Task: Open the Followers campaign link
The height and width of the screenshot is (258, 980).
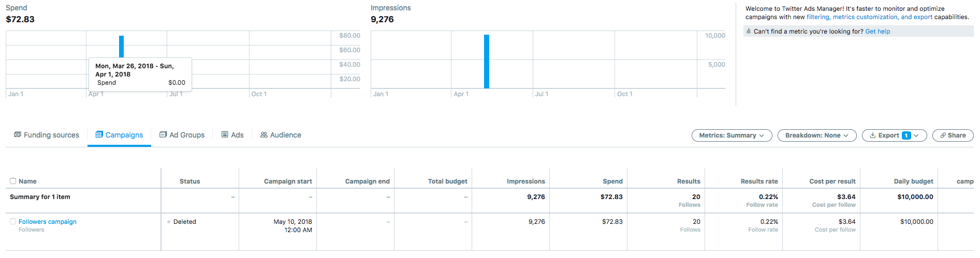Action: (x=48, y=221)
